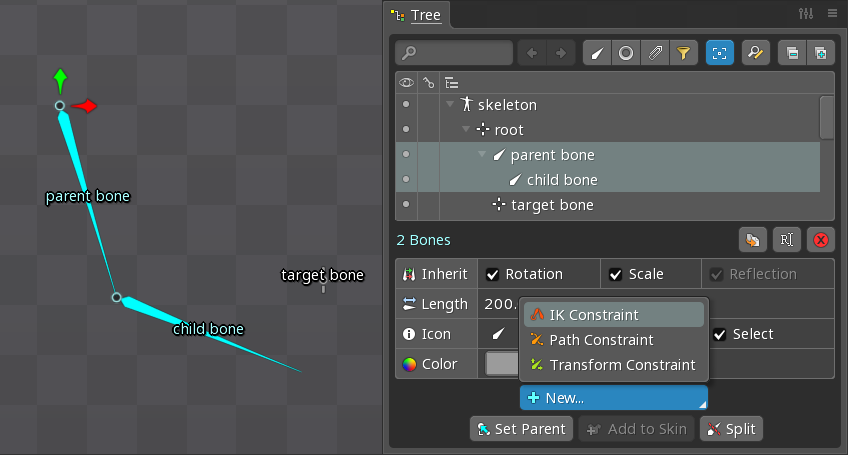Viewport: 848px width, 455px height.
Task: Toggle the blue center-on-selection icon
Action: point(719,53)
